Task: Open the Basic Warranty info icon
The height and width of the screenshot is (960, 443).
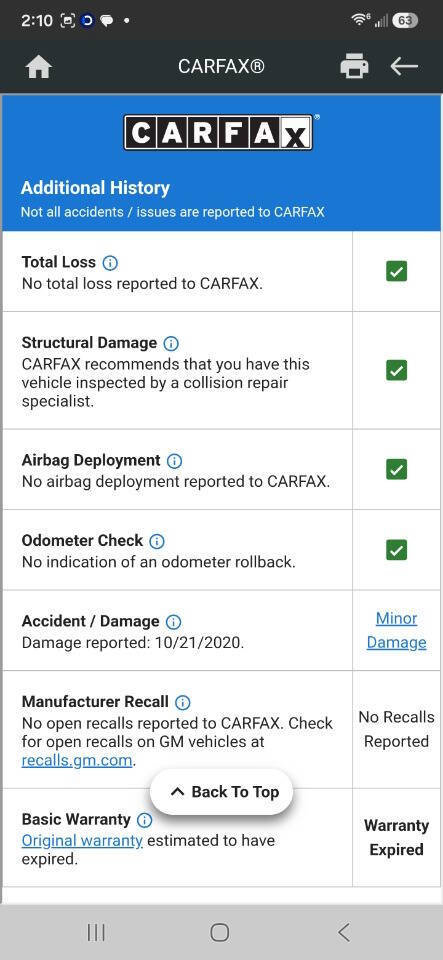Action: click(x=144, y=820)
